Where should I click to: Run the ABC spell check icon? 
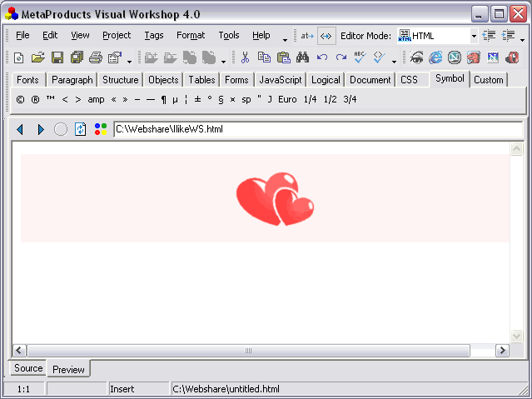point(360,57)
